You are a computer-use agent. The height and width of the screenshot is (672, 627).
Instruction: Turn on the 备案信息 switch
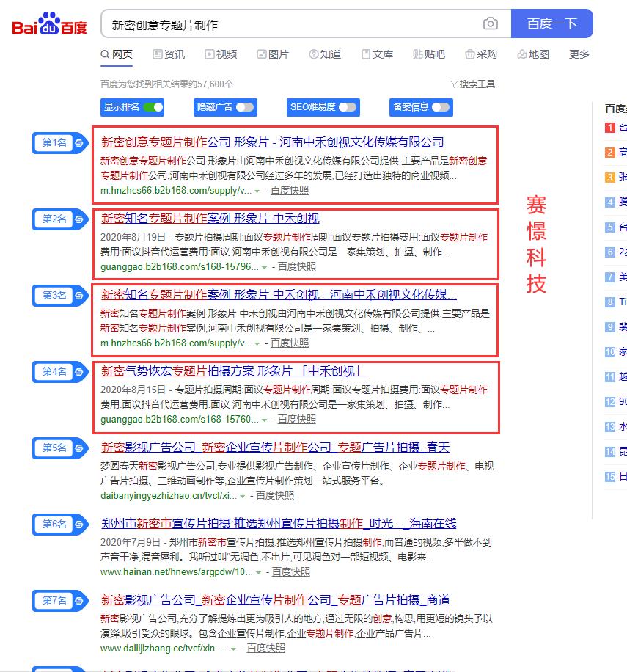click(441, 106)
